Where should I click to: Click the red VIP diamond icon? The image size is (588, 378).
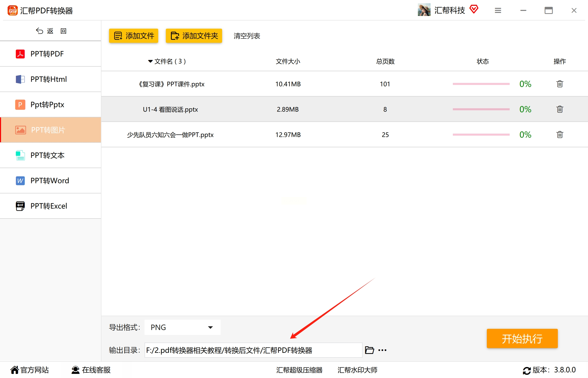coord(474,10)
